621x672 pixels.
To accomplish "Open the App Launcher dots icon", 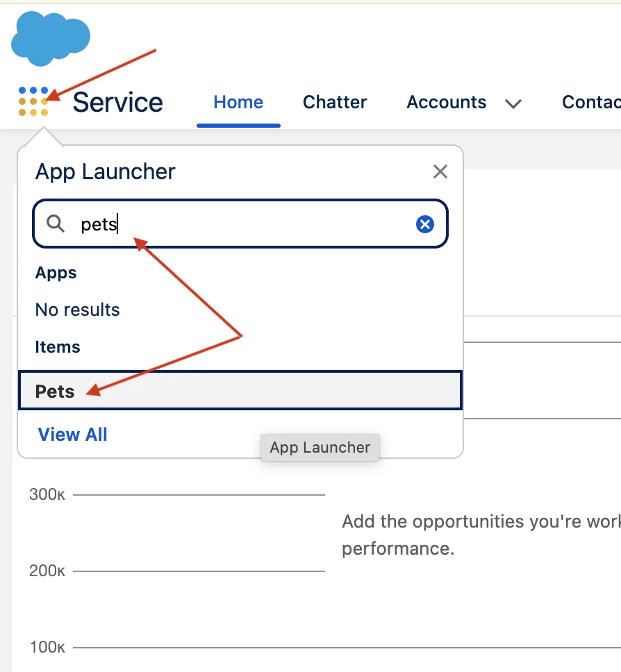I will tap(33, 101).
